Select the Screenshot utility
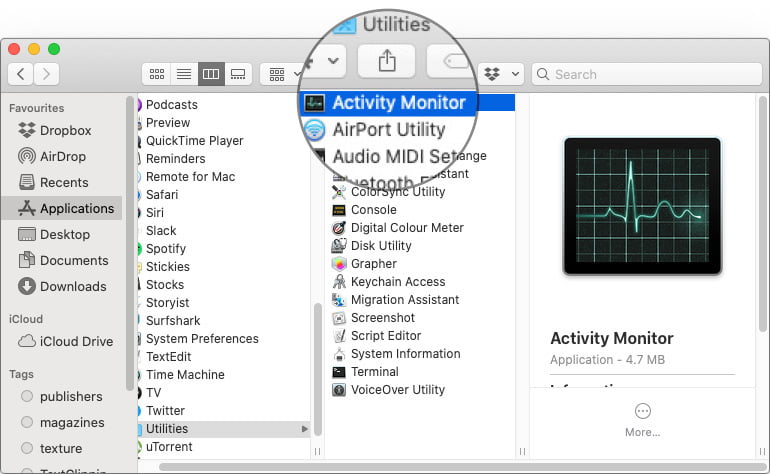Screen dimensions: 770x474 click(x=383, y=318)
